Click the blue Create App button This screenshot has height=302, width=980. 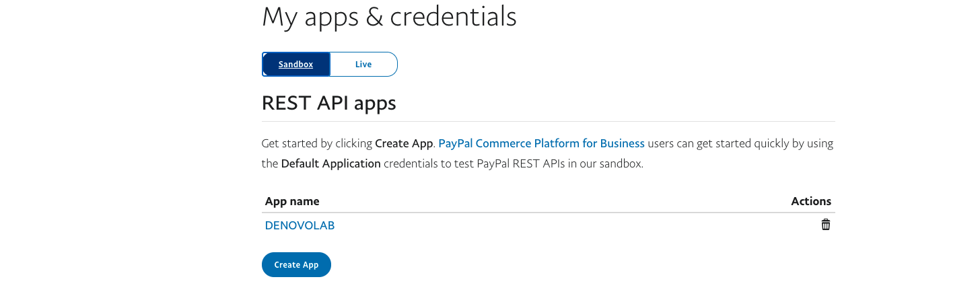click(x=296, y=264)
